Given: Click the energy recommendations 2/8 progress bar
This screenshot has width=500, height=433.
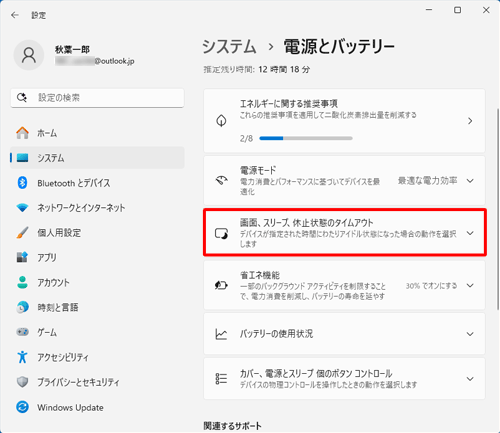Looking at the screenshot, I should coord(306,138).
